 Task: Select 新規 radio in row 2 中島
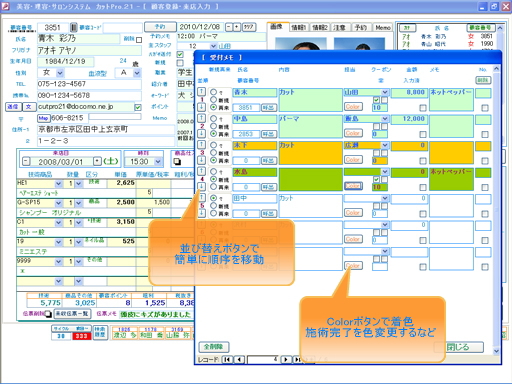[213, 126]
